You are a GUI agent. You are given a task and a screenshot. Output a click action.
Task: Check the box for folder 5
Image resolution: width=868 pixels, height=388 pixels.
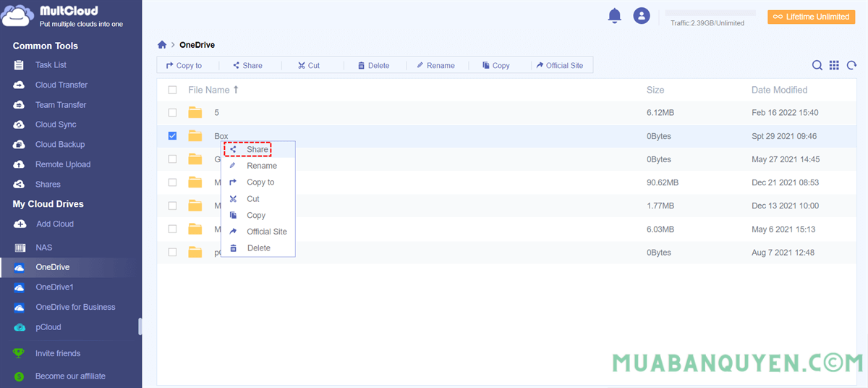coord(172,112)
